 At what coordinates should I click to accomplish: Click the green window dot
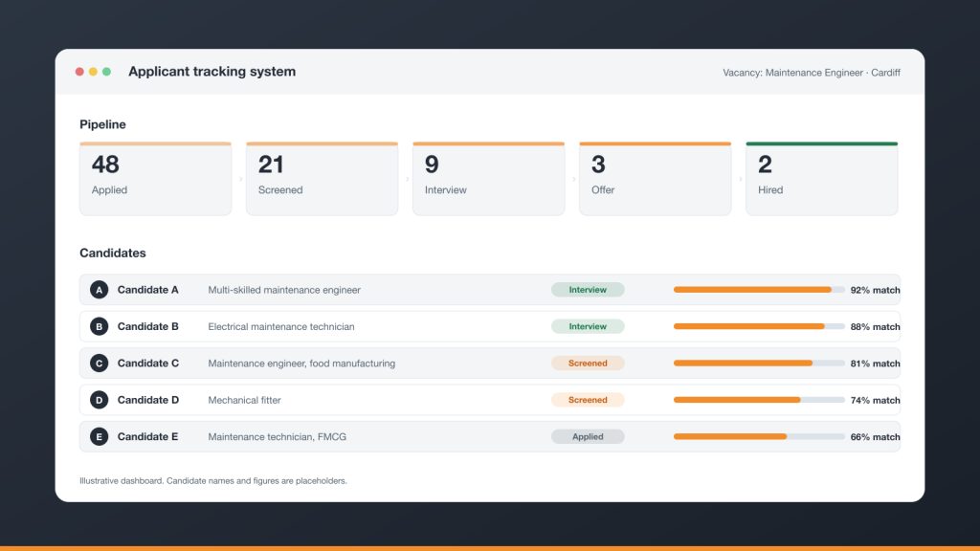[107, 72]
